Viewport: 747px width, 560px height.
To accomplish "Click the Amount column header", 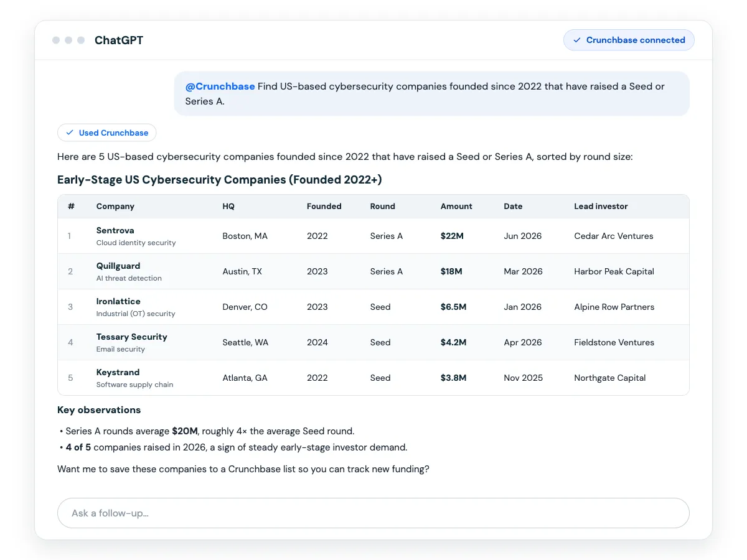I will 456,206.
